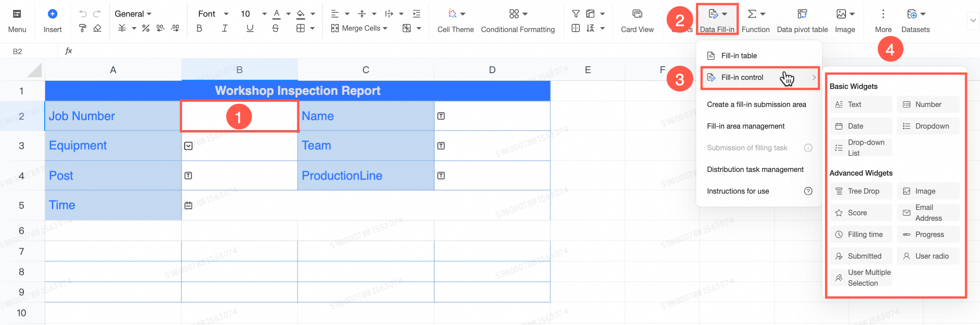This screenshot has height=325, width=980.
Task: Decrease decimal places
Action: pos(160,28)
